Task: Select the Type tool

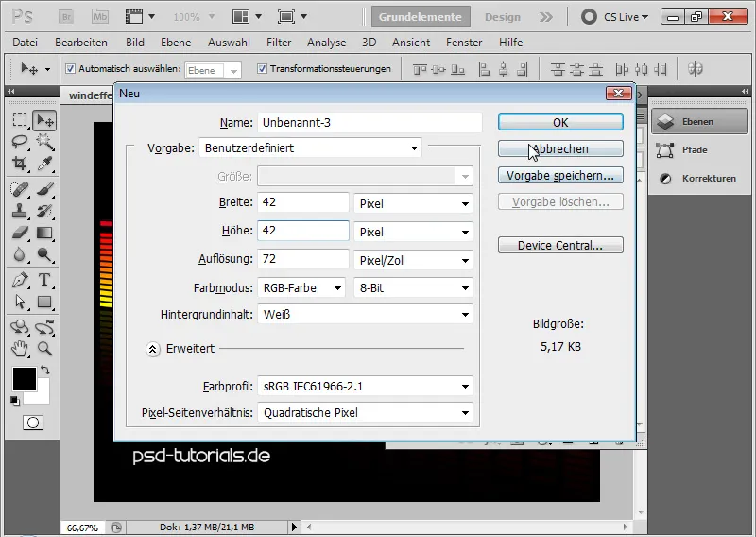Action: tap(44, 280)
